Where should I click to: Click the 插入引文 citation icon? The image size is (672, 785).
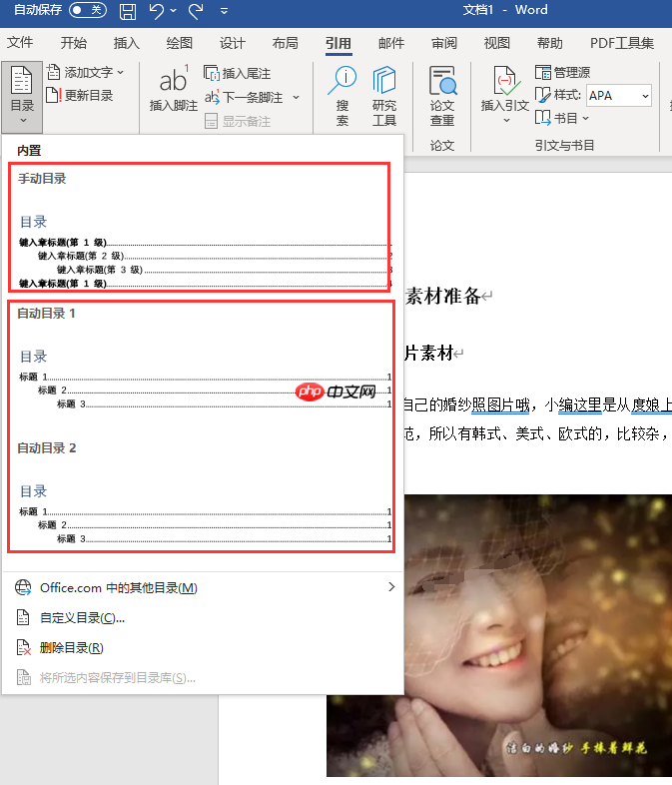click(x=505, y=81)
